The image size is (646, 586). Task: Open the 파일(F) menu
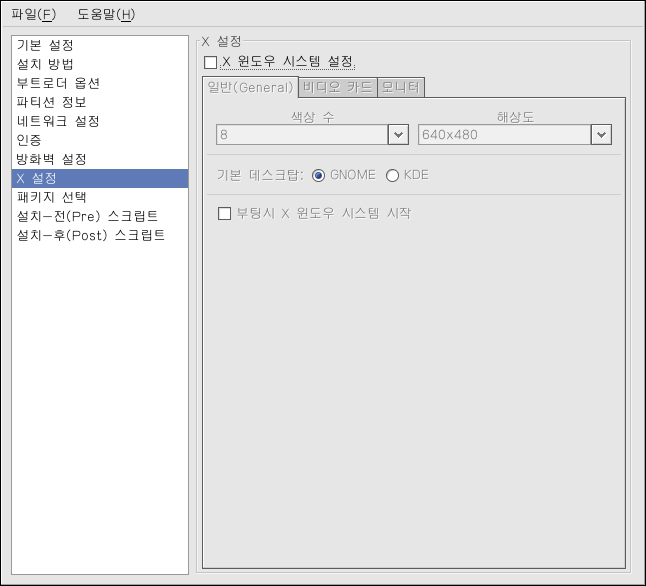[x=33, y=14]
